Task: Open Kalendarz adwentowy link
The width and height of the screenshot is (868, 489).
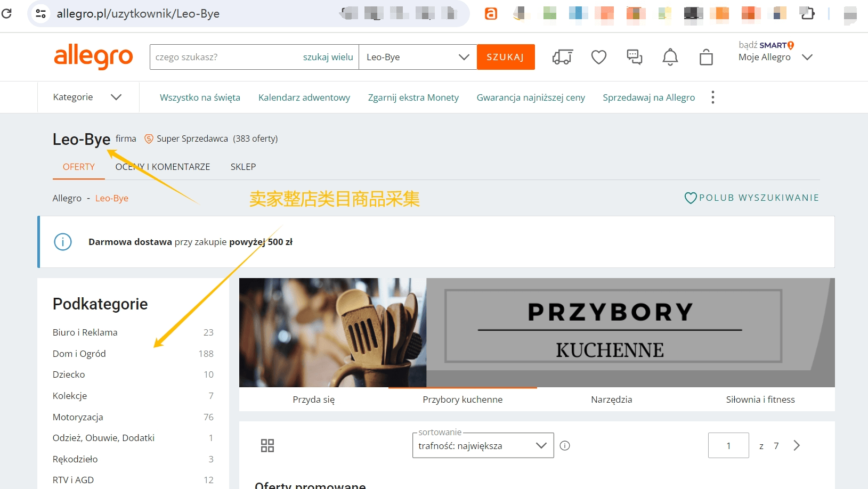Action: pos(304,97)
